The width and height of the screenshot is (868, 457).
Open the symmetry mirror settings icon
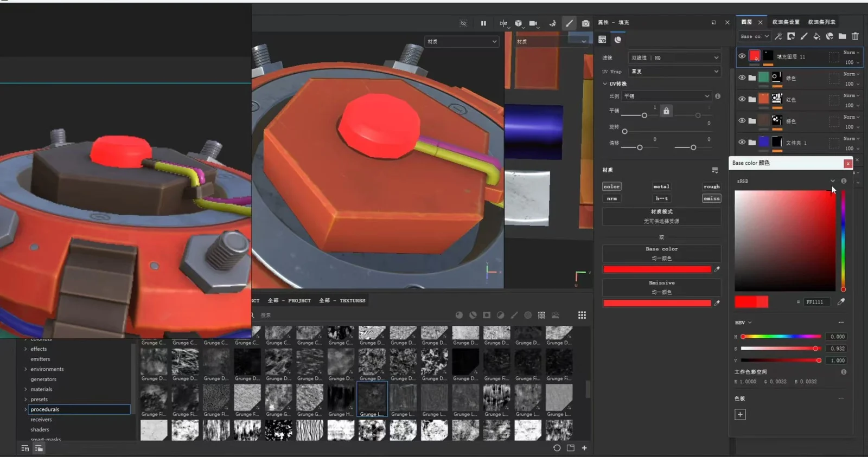503,23
